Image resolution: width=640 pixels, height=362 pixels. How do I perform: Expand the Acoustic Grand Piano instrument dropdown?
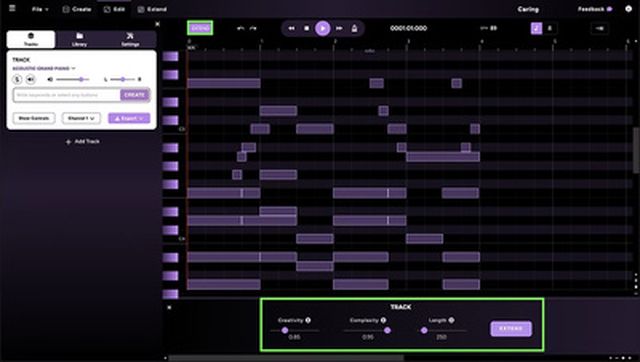click(44, 68)
